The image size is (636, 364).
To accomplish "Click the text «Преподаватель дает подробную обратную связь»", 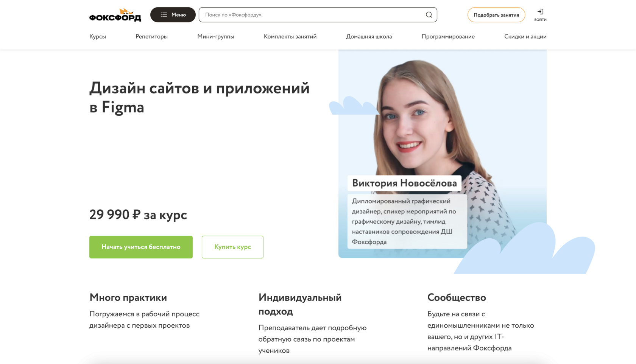I will pos(313,339).
